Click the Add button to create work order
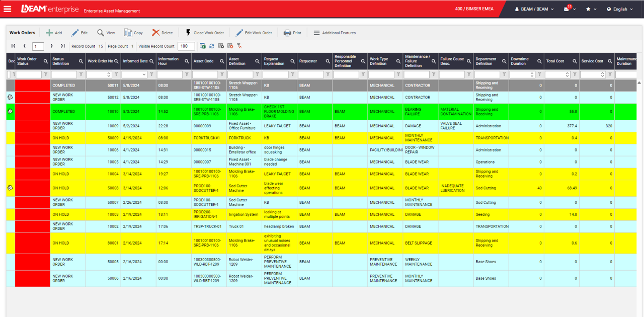The height and width of the screenshot is (317, 644). pyautogui.click(x=54, y=33)
